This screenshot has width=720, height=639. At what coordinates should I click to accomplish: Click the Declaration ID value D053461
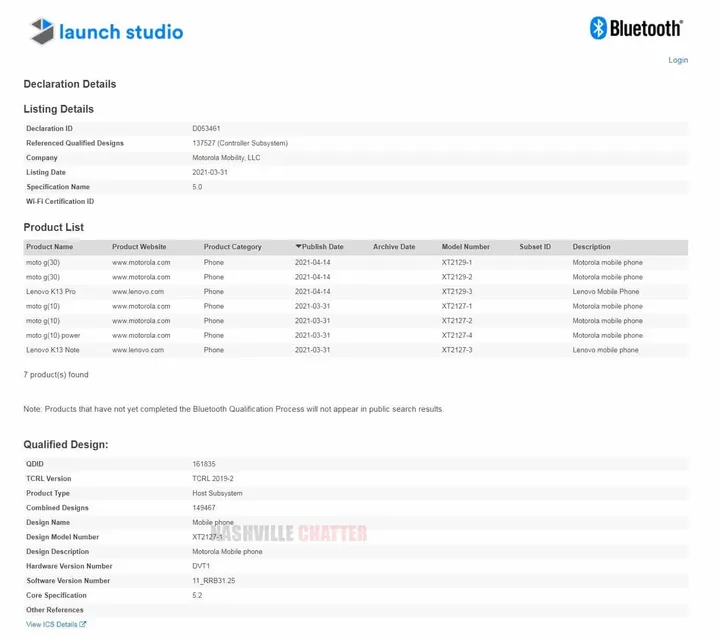coord(206,128)
